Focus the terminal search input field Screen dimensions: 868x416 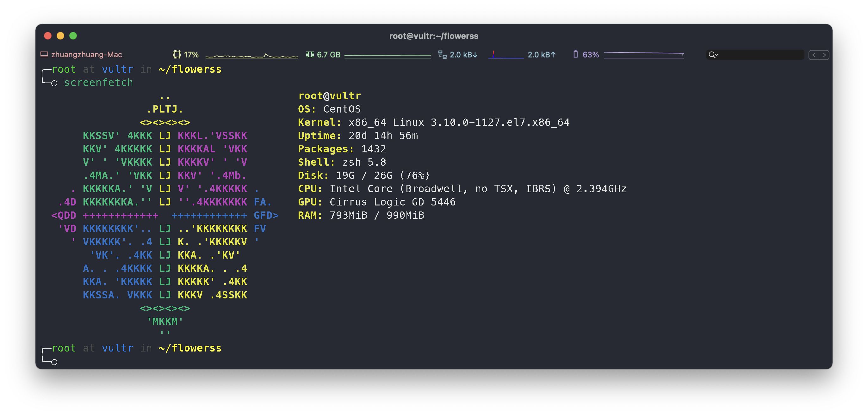(x=755, y=55)
